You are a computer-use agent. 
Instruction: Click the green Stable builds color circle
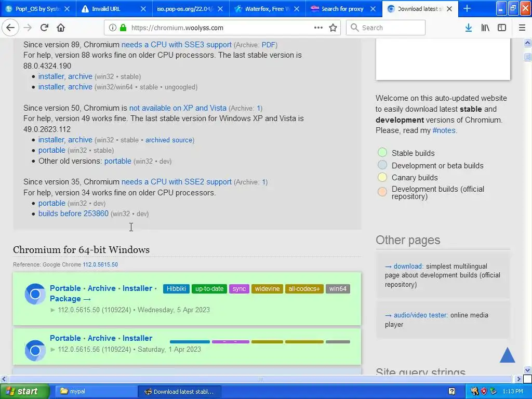pyautogui.click(x=382, y=152)
